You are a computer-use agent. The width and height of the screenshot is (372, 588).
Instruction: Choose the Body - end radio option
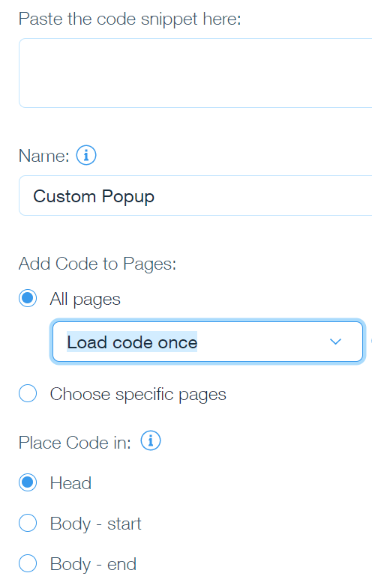(28, 563)
